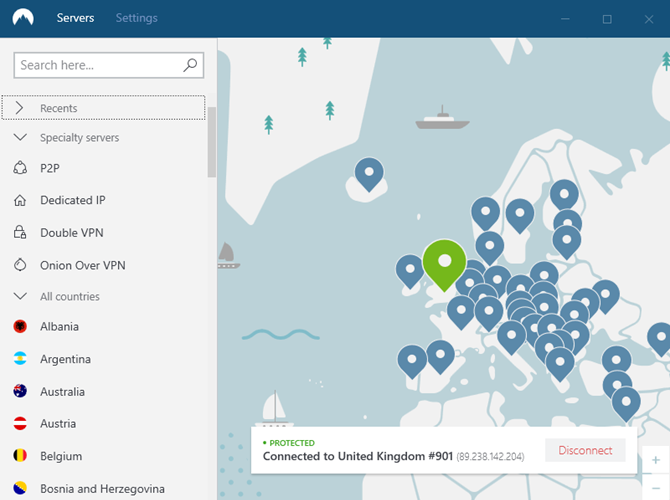Image resolution: width=670 pixels, height=500 pixels.
Task: Click the server list scrollbar thumb
Action: click(212, 142)
